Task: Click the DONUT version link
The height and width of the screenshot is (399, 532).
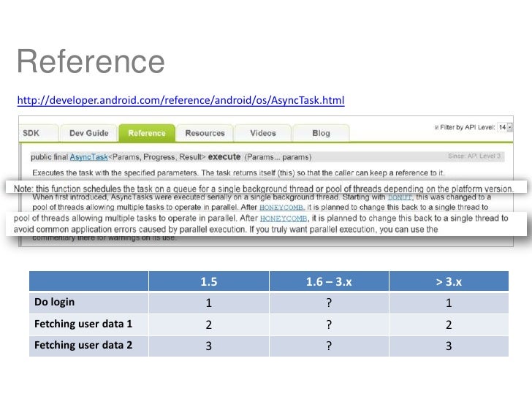Action: click(x=400, y=197)
